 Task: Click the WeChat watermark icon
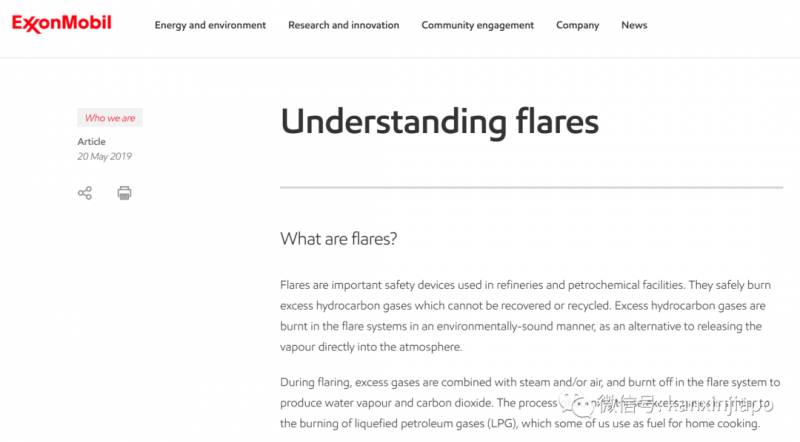[580, 405]
